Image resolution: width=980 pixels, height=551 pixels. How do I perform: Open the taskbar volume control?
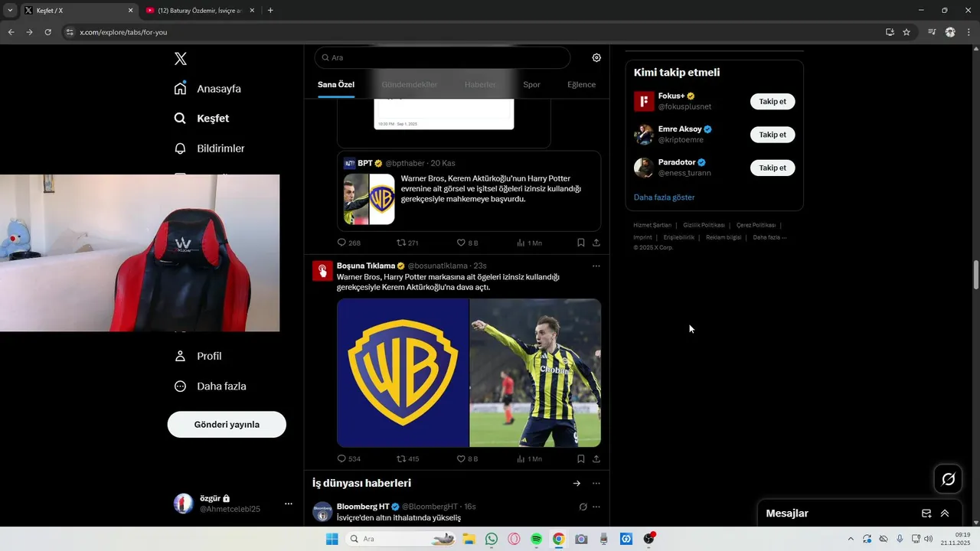pos(928,539)
